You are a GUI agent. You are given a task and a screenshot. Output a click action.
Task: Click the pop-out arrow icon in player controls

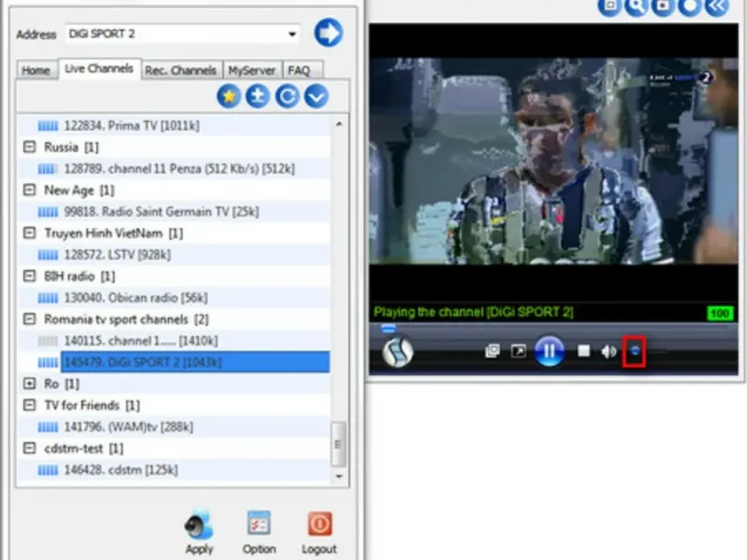[518, 352]
